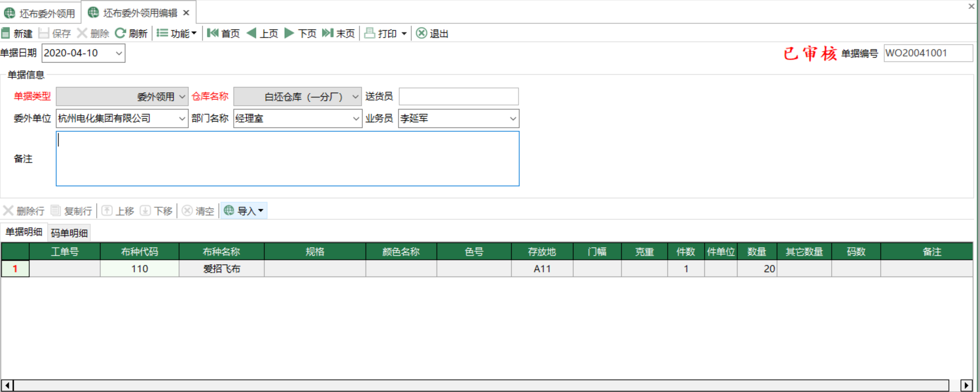Close the panel with top-right X
Screen dimensions: 980x392
tap(971, 6)
